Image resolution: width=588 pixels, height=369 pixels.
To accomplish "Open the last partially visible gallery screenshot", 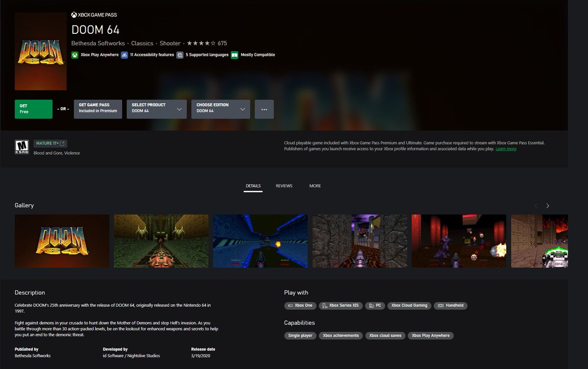I will (539, 241).
